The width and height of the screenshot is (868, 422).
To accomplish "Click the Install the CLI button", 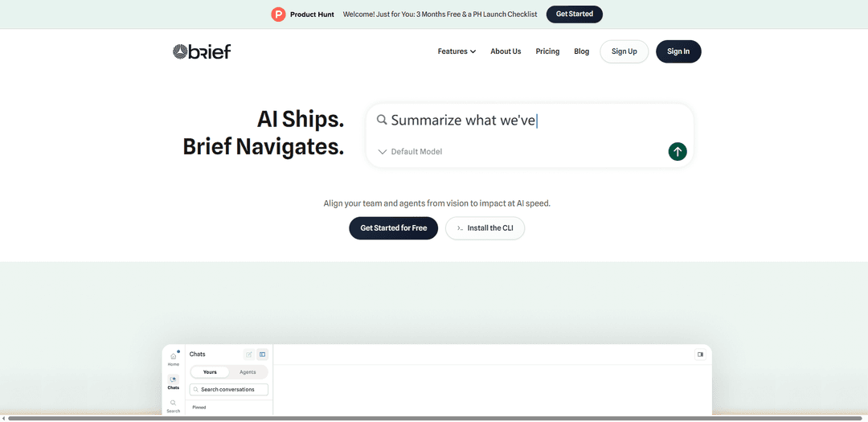I will pyautogui.click(x=485, y=228).
